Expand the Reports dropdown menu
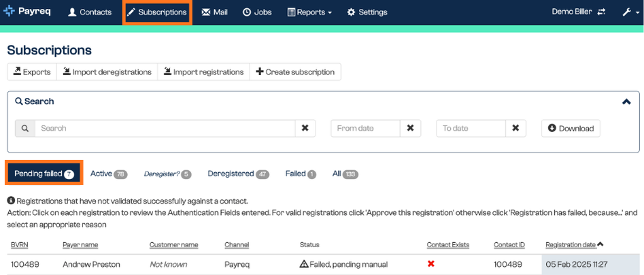This screenshot has height=275, width=644. click(x=309, y=12)
